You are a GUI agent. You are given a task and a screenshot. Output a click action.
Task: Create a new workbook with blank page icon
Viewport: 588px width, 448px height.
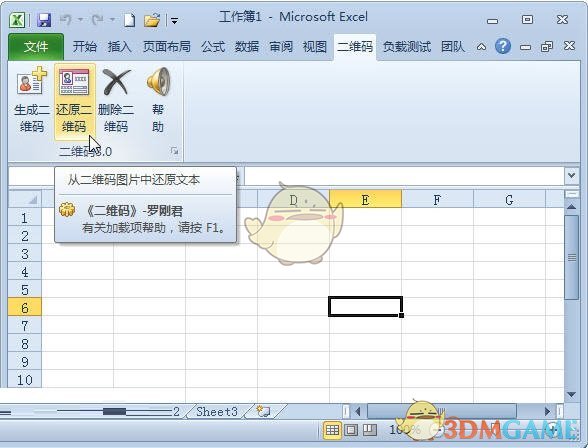(x=129, y=20)
